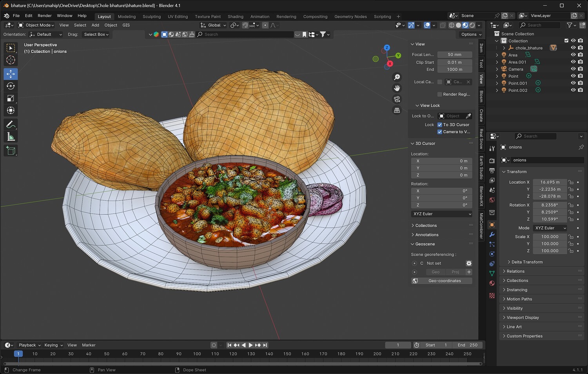Open the Geometry Nodes workspace tab

pyautogui.click(x=350, y=16)
